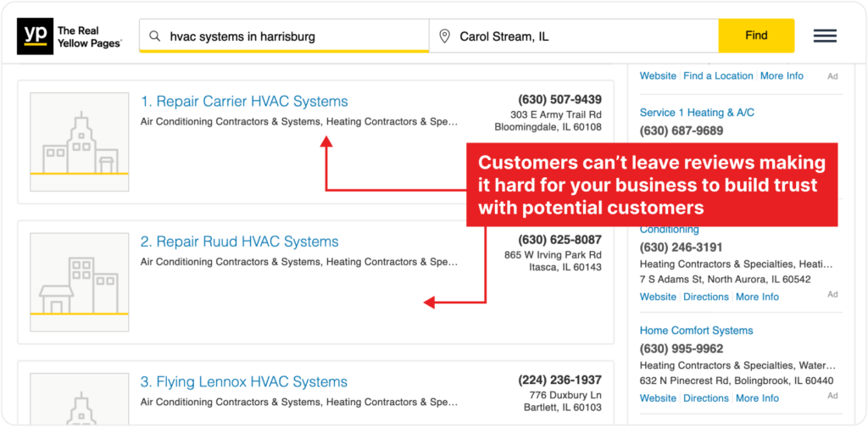The width and height of the screenshot is (868, 428).
Task: Click the categories line under Flying Lennox
Action: 299,402
